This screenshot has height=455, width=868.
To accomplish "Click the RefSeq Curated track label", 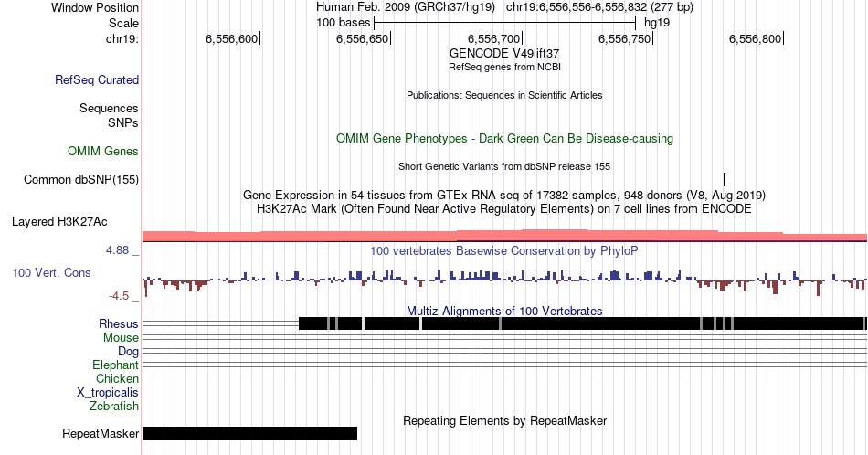I will [x=96, y=79].
